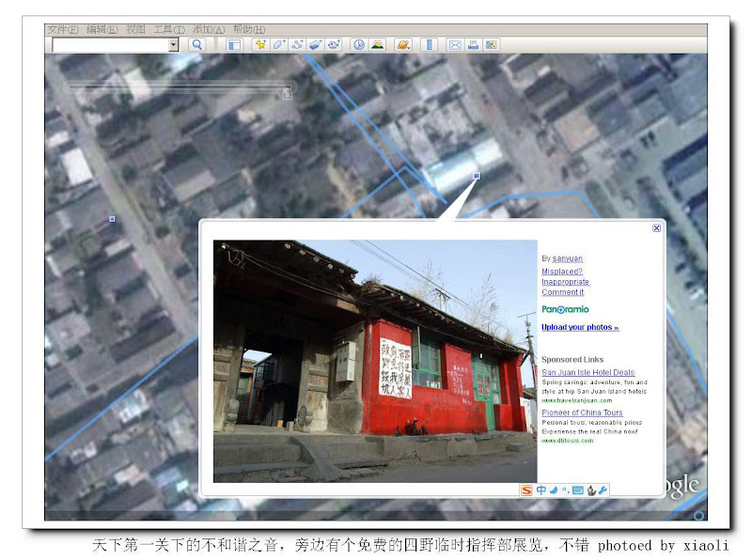Select the Add Placemark pin tool

(259, 44)
